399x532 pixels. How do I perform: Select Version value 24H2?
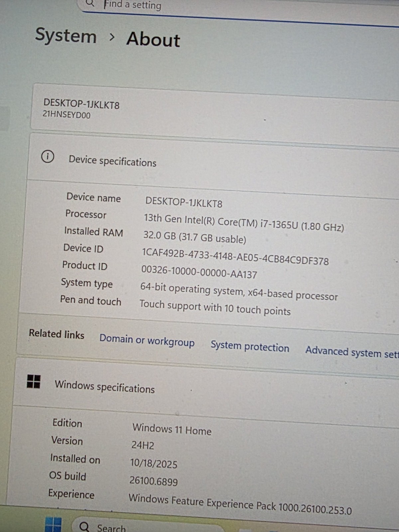143,445
